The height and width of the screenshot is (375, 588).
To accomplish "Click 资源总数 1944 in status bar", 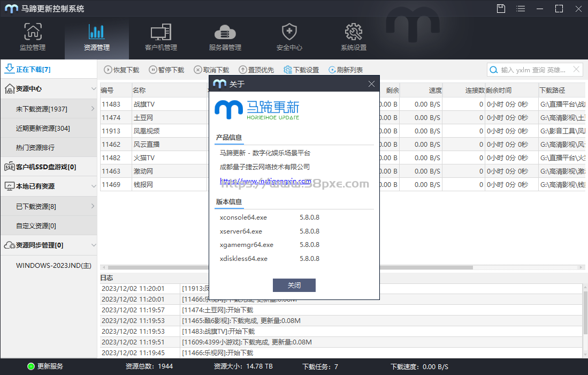I will [149, 366].
